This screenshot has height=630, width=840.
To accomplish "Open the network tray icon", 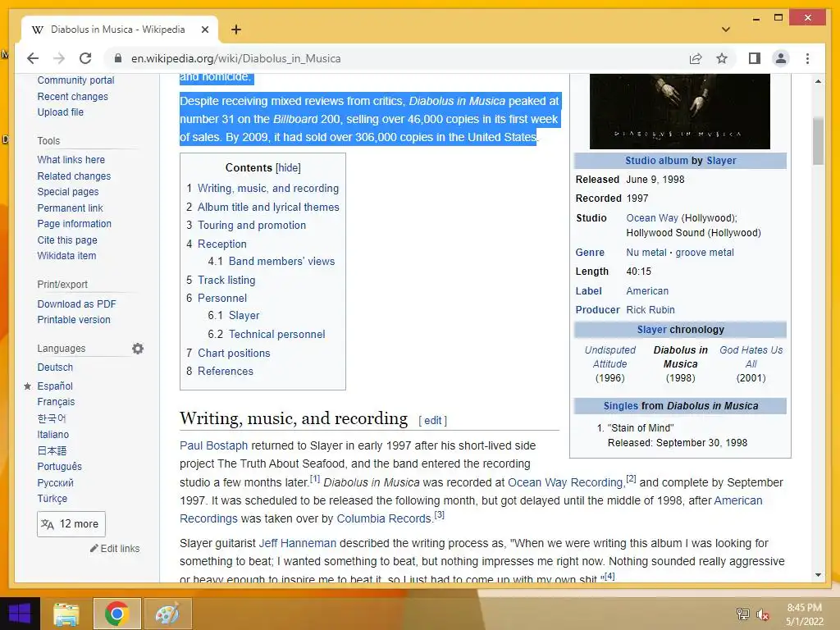I will click(x=743, y=614).
